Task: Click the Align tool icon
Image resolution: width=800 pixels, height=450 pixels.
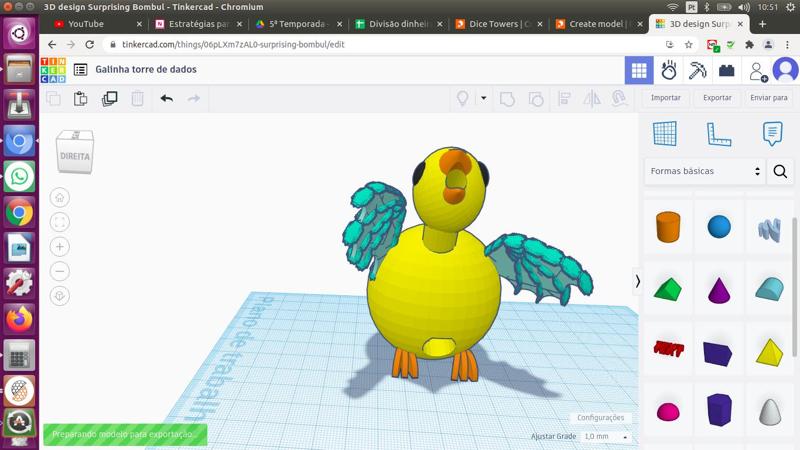Action: pos(564,98)
